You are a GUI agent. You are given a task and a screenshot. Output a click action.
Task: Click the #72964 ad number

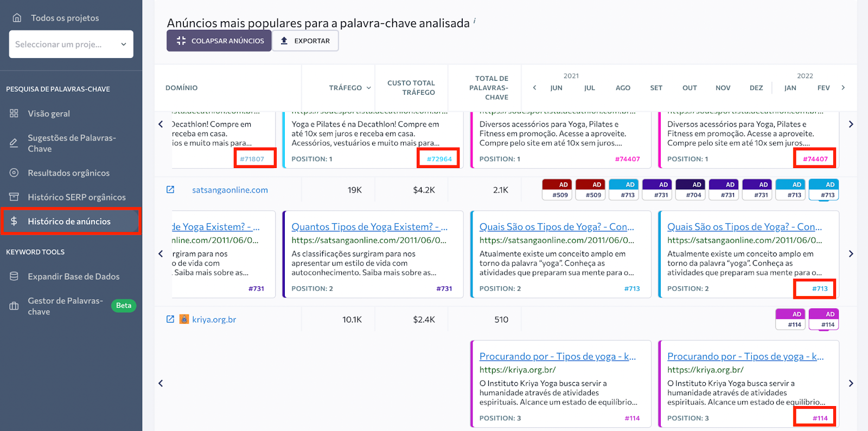click(439, 159)
